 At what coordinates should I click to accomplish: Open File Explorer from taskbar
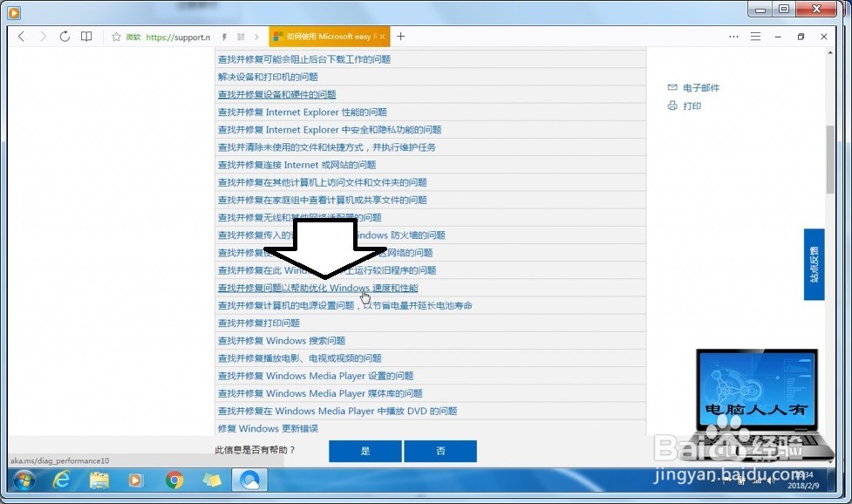[99, 480]
